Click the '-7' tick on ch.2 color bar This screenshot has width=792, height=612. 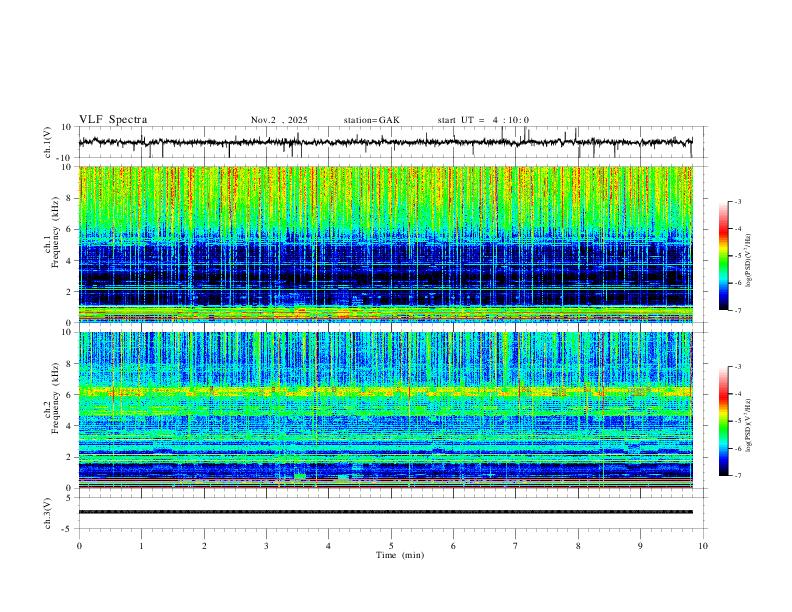[x=737, y=476]
